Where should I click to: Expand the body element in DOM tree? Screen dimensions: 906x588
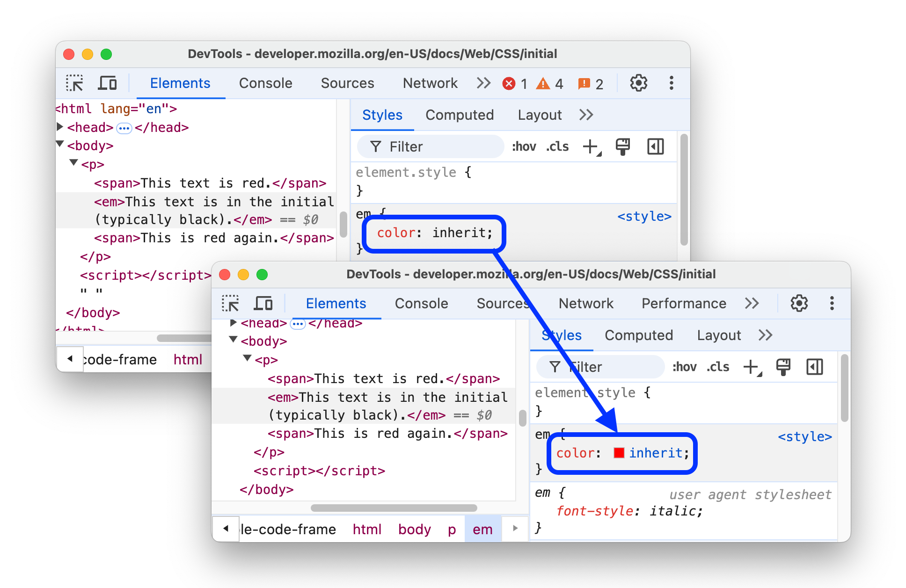(59, 144)
